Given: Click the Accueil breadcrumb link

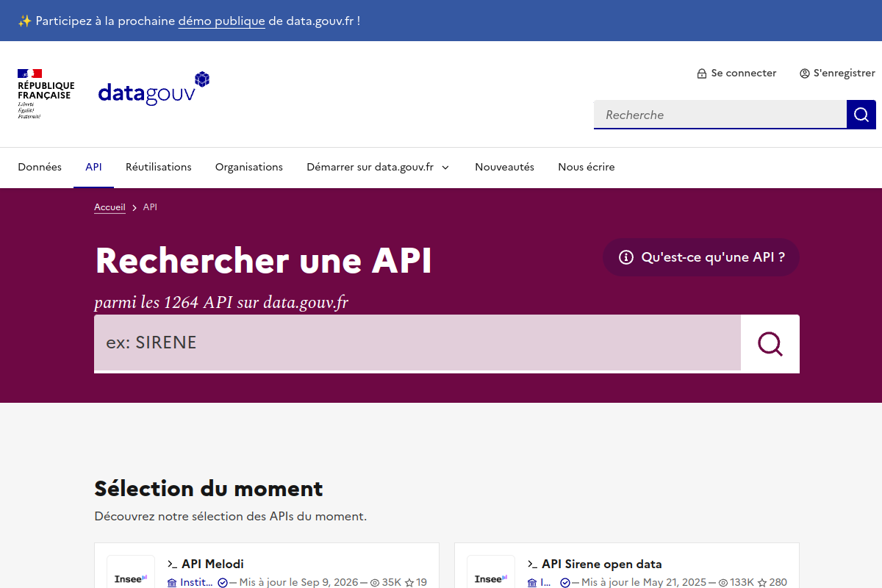Looking at the screenshot, I should [110, 207].
